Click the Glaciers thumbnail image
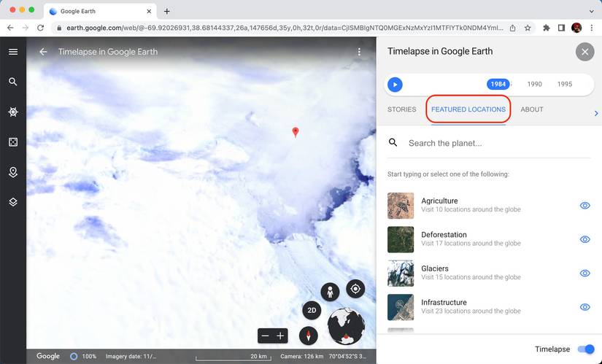 (401, 273)
